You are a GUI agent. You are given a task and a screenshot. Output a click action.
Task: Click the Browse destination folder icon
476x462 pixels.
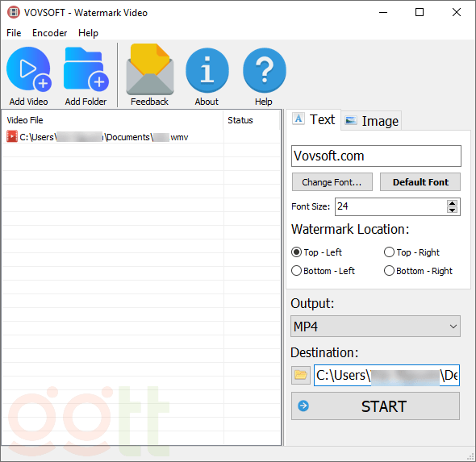301,375
